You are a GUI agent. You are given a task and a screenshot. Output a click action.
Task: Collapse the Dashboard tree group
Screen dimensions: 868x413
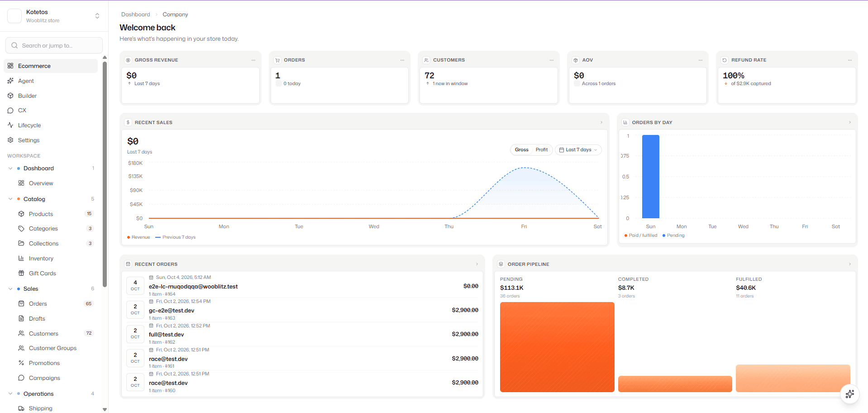(10, 168)
